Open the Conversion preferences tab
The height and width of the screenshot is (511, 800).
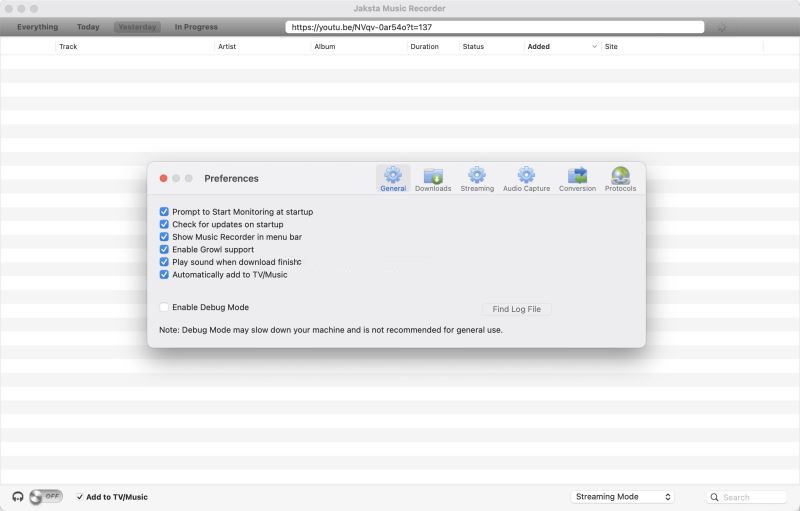[x=577, y=179]
